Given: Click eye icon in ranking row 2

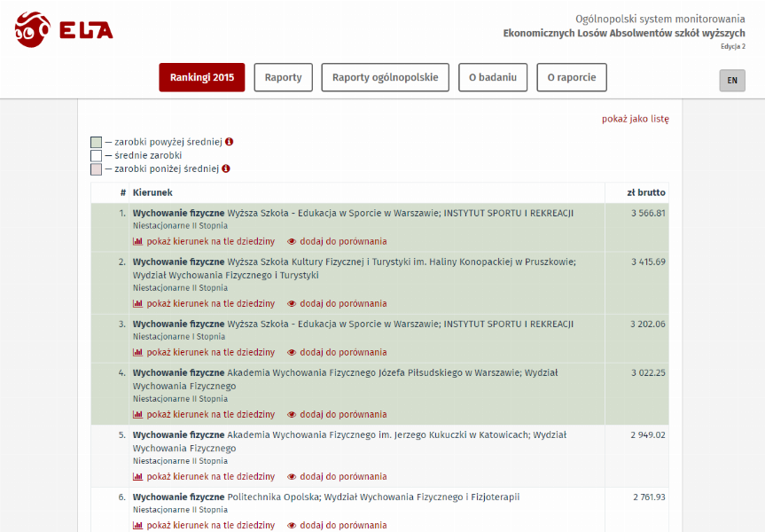Looking at the screenshot, I should [292, 303].
